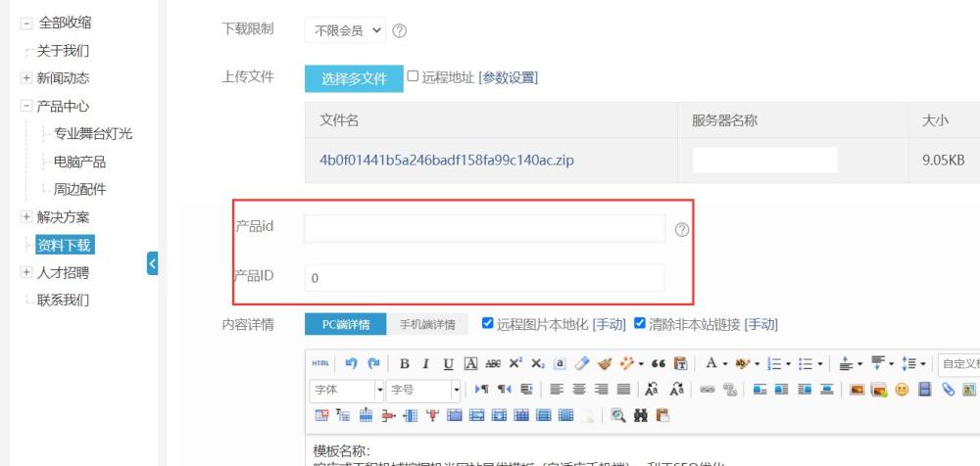
Task: Apply strikethrough (ABC) formatting
Action: coord(493,363)
